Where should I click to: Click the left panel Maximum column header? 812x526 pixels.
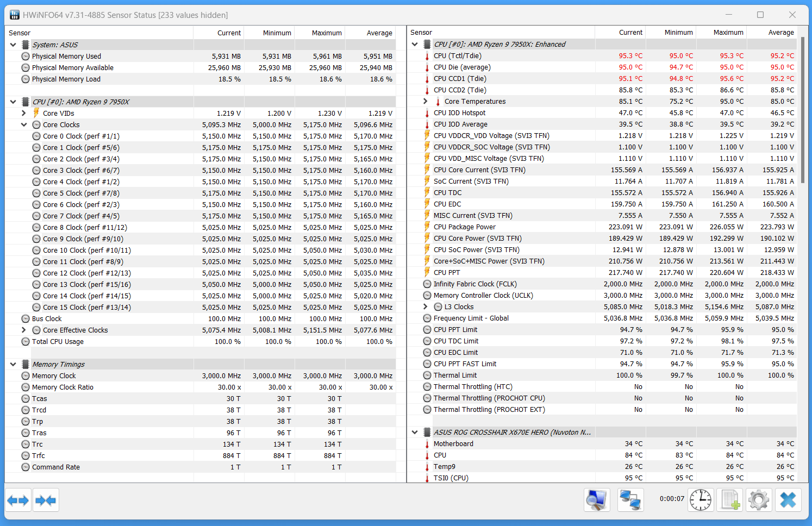[x=320, y=33]
